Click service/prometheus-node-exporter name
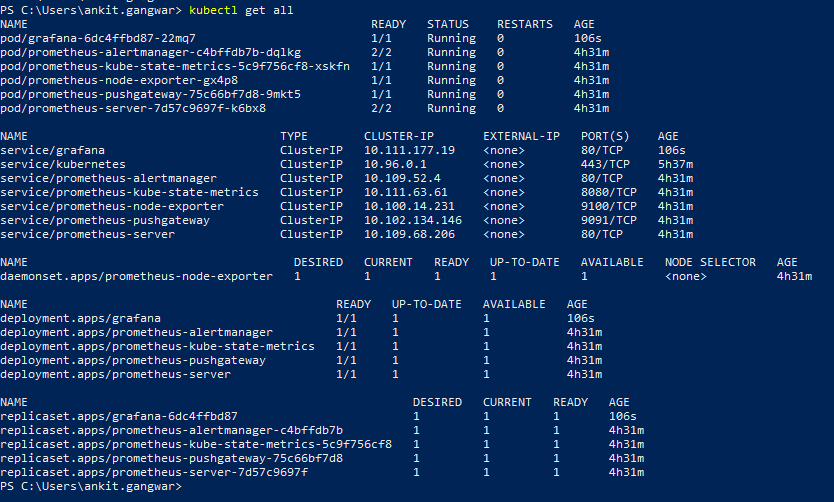Image resolution: width=834 pixels, height=502 pixels. pos(112,206)
